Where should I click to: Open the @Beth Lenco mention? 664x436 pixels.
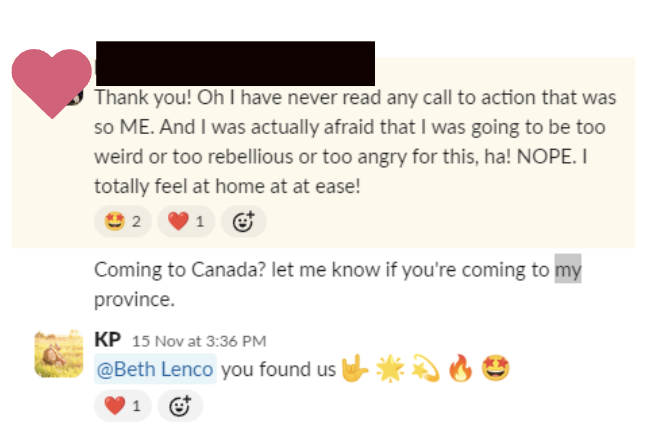[x=155, y=370]
